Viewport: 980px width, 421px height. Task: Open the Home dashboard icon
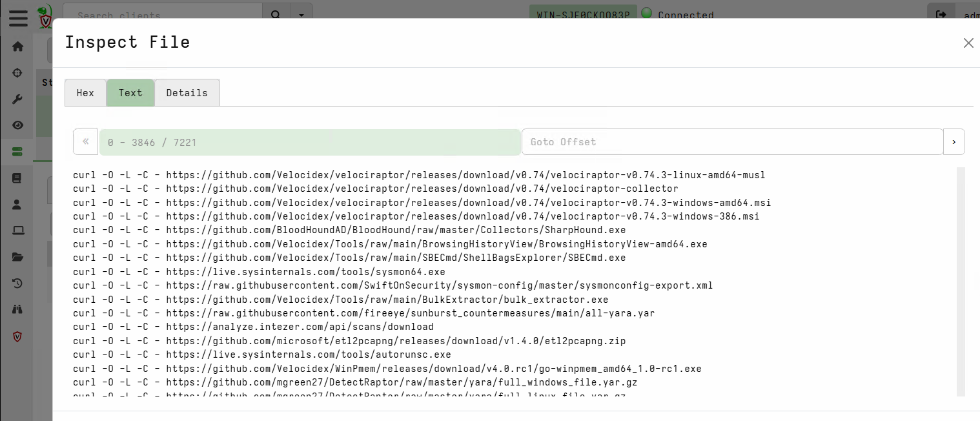click(17, 46)
